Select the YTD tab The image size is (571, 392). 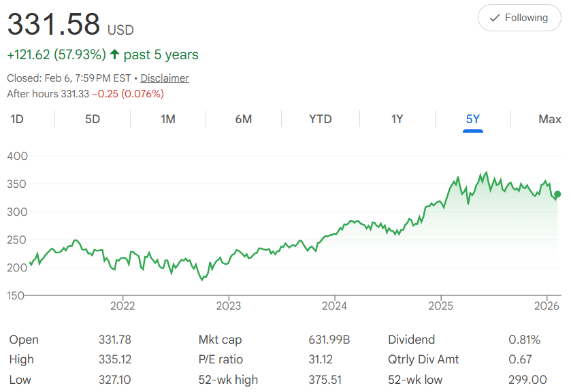pos(321,119)
